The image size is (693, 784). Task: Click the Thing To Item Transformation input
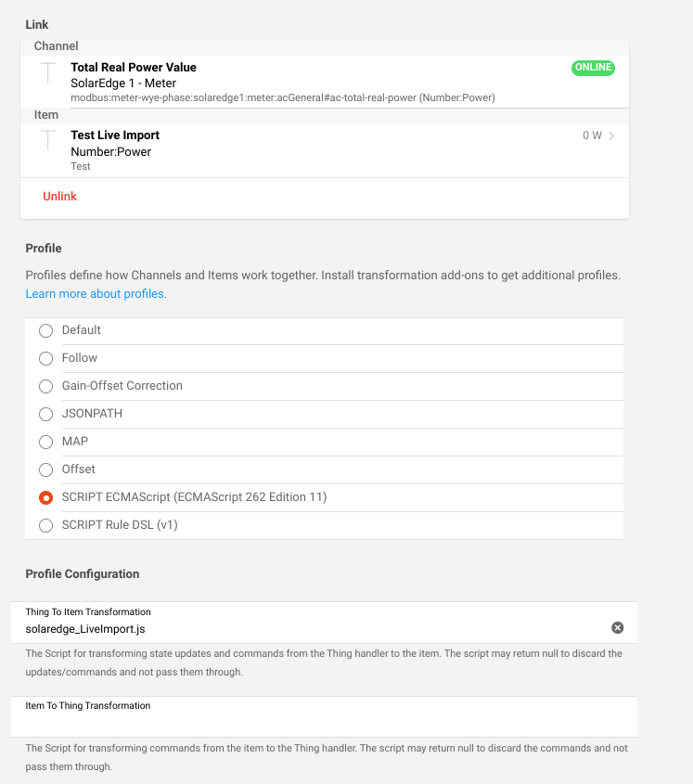click(x=306, y=629)
